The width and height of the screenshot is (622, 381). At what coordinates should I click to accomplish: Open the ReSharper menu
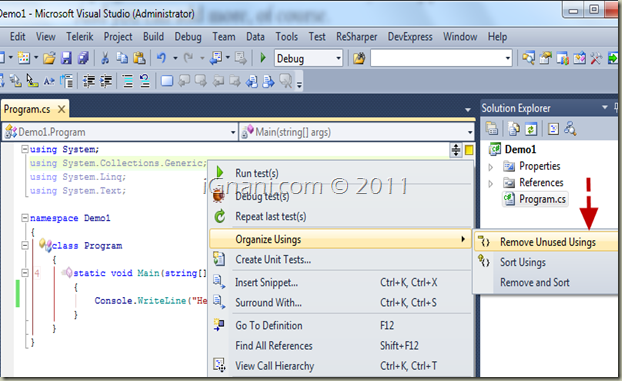coord(357,37)
